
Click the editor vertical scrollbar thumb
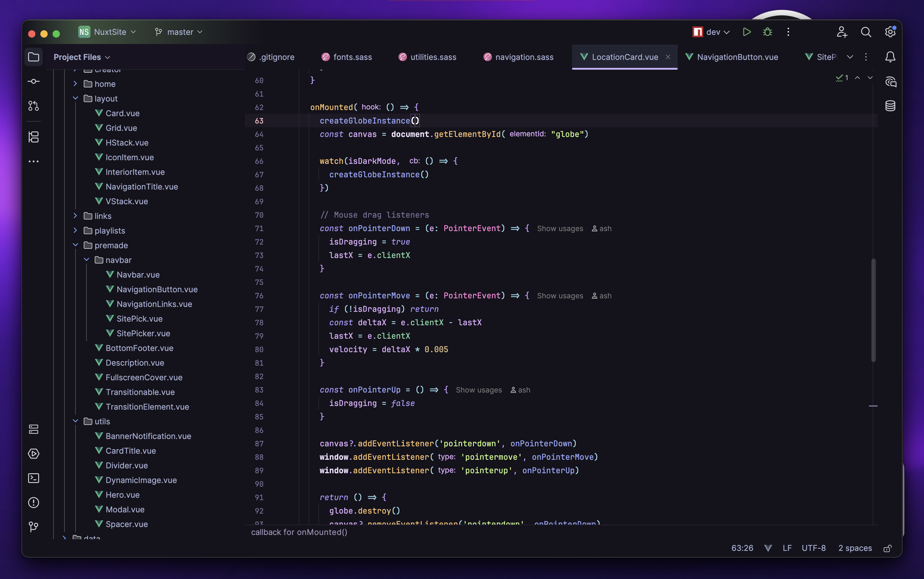point(874,310)
